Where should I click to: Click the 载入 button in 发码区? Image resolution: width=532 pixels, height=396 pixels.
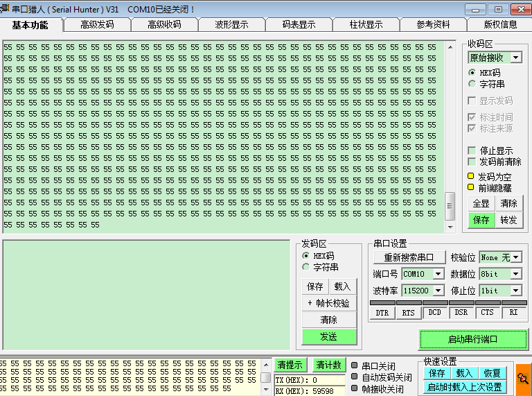342,286
